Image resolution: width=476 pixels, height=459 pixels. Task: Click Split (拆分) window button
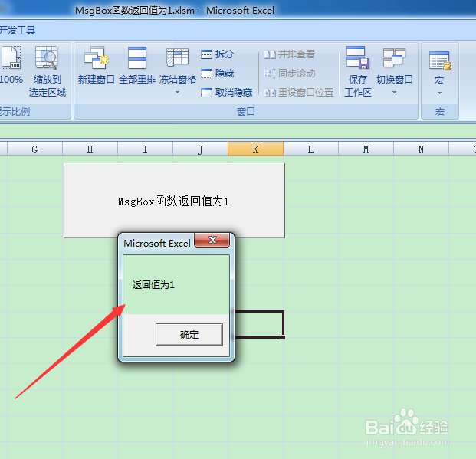[x=218, y=54]
